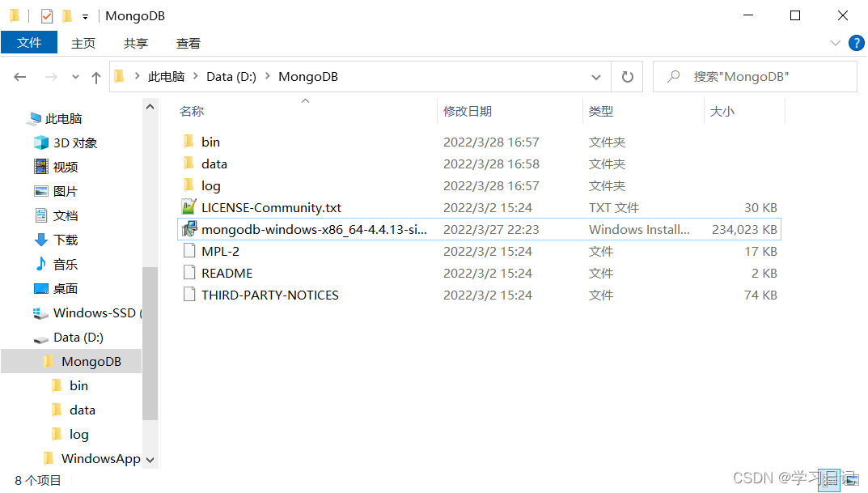The height and width of the screenshot is (493, 868).
Task: Click the Music note icon
Action: [41, 264]
